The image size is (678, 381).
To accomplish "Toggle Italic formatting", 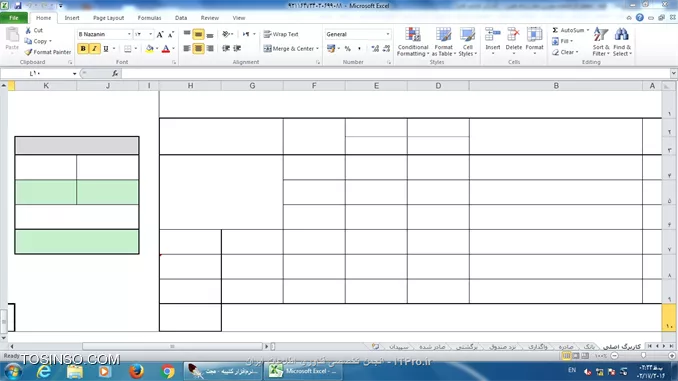I will pos(94,48).
